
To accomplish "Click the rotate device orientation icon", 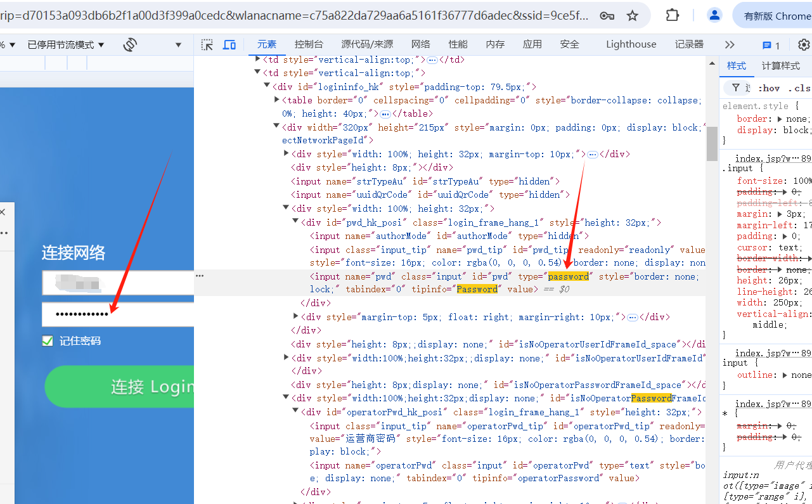I will 130,44.
